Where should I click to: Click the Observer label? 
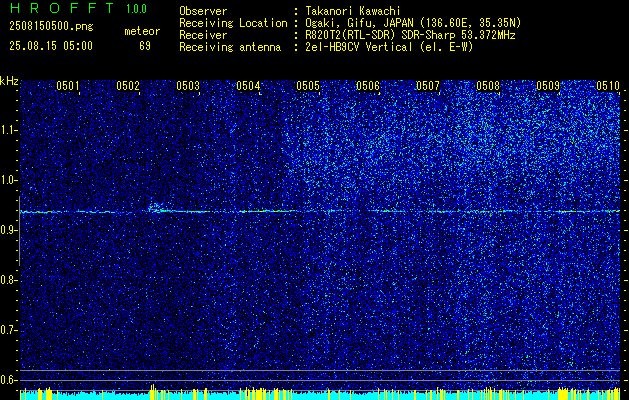203,11
